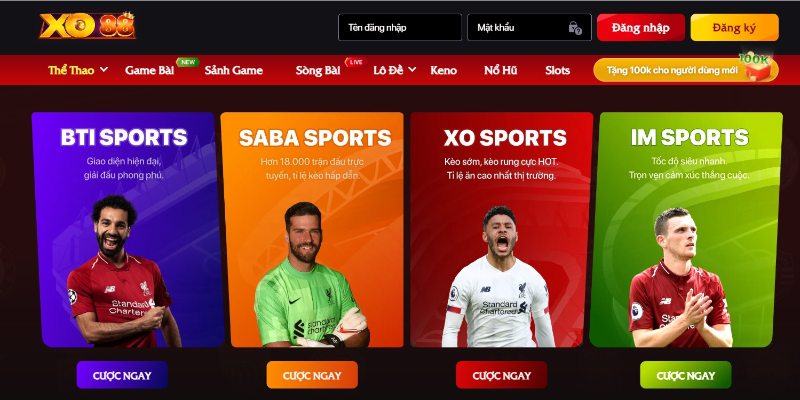Viewport: 800px width, 400px height.
Task: Click the 100K gift box icon
Action: pyautogui.click(x=757, y=67)
